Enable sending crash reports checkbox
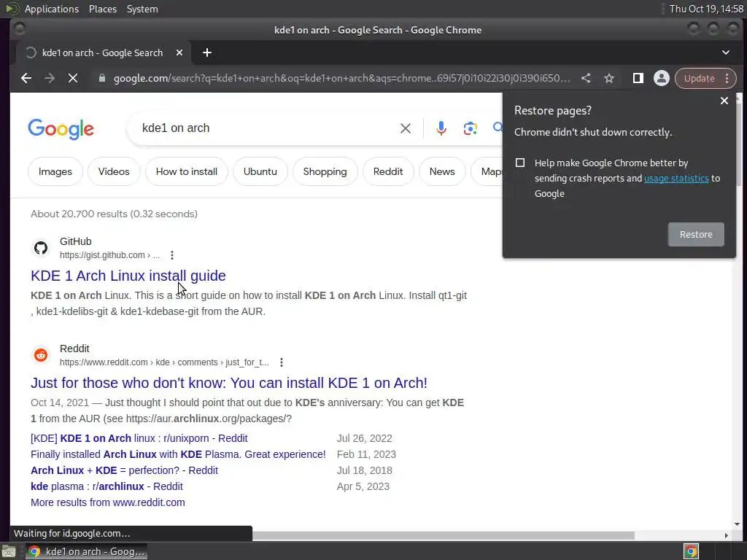This screenshot has height=560, width=747. click(x=519, y=163)
